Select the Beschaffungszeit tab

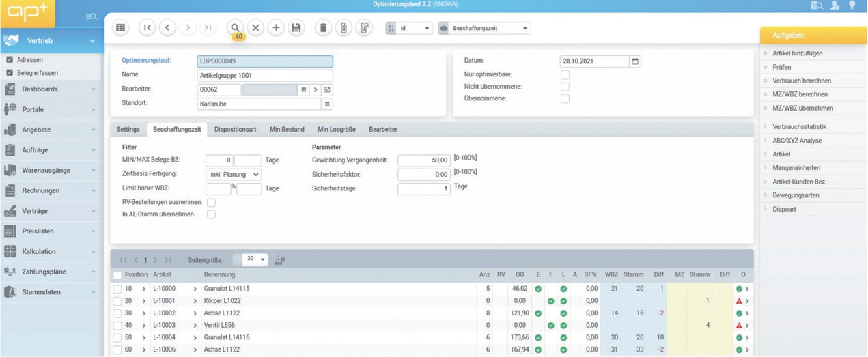coord(177,129)
